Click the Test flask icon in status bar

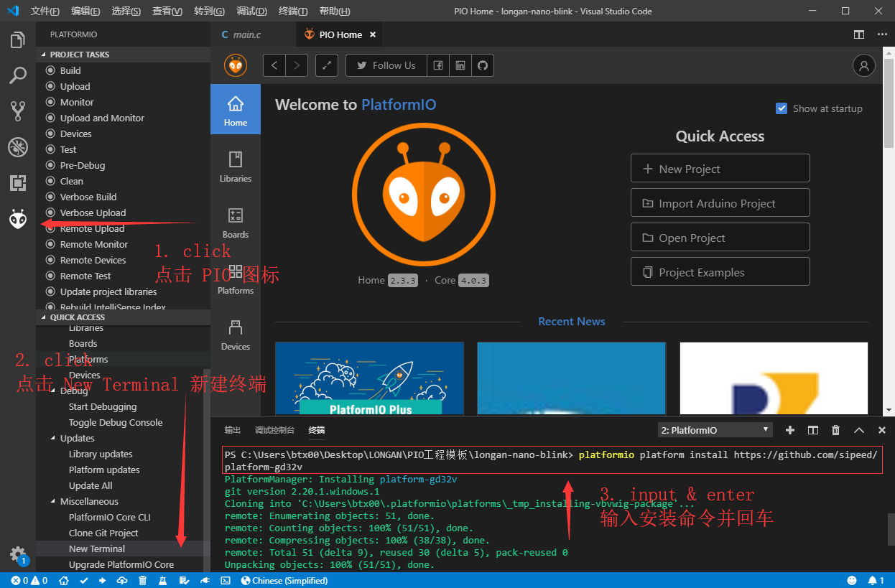[163, 580]
